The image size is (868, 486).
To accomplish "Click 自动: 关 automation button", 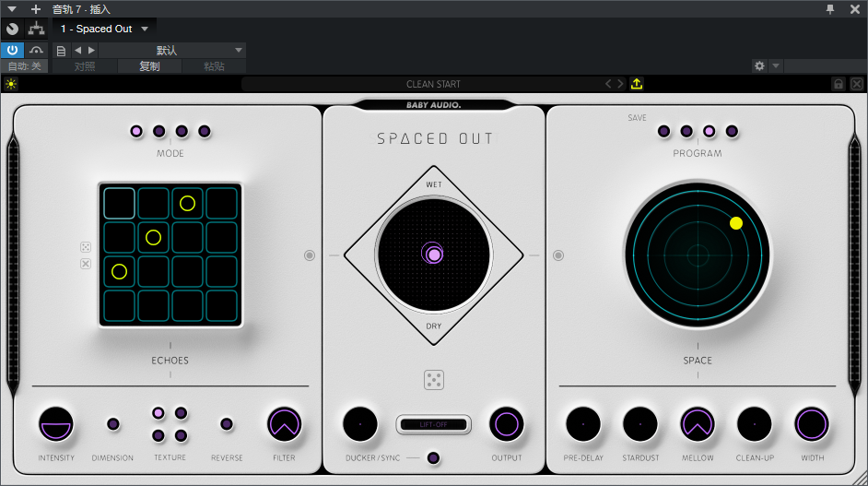I will coord(24,66).
